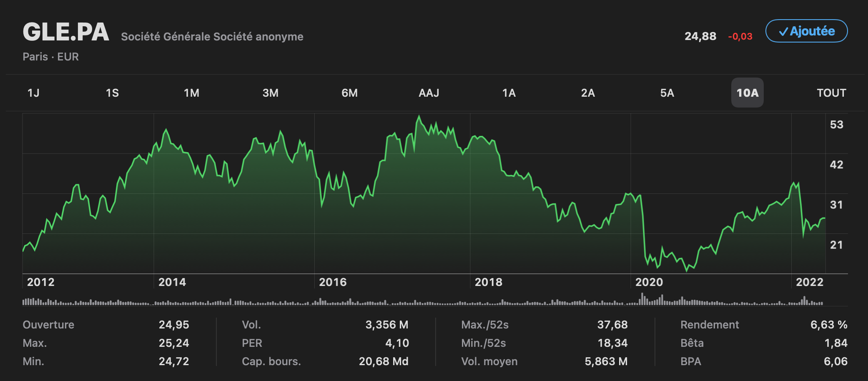Click the Vol. moyen value 5,863 M

tap(606, 361)
